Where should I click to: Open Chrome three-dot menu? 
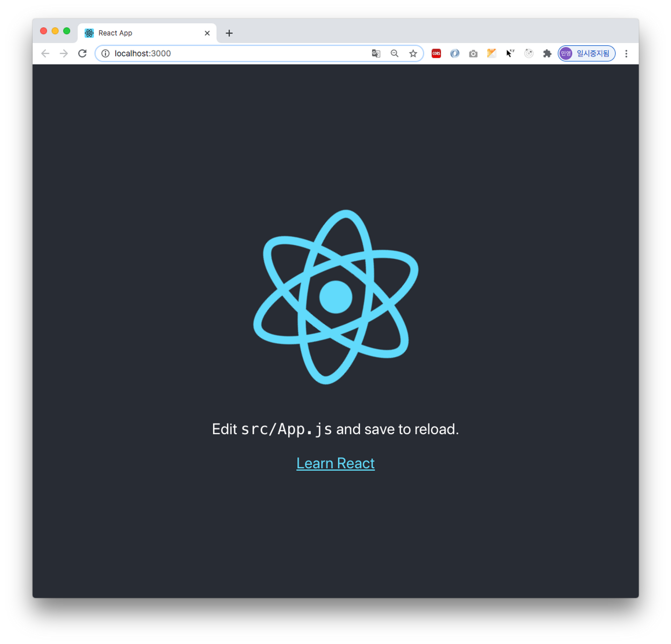626,53
